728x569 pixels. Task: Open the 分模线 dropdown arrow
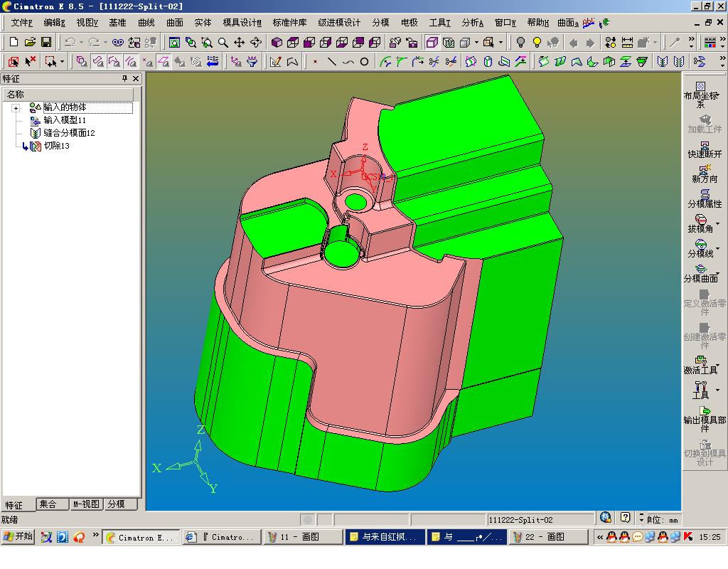click(x=718, y=248)
